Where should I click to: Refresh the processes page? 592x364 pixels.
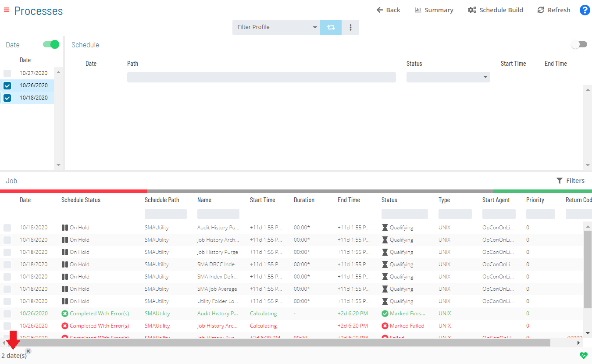pyautogui.click(x=554, y=10)
